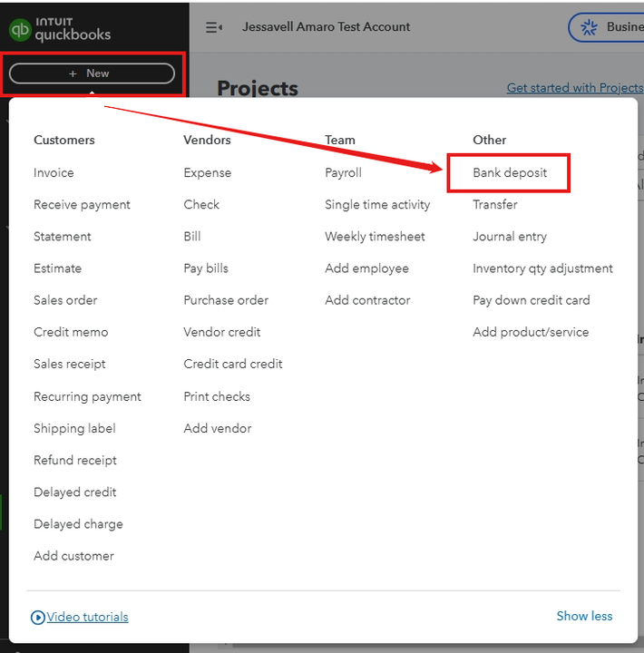Collapse the menu with Show less
The height and width of the screenshot is (653, 644).
(x=584, y=616)
